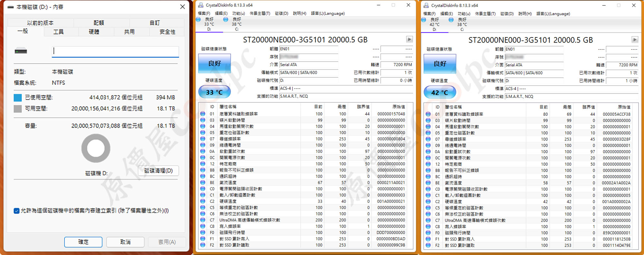The height and width of the screenshot is (255, 644).
Task: Click the empty volume label text field
Action: tap(115, 51)
